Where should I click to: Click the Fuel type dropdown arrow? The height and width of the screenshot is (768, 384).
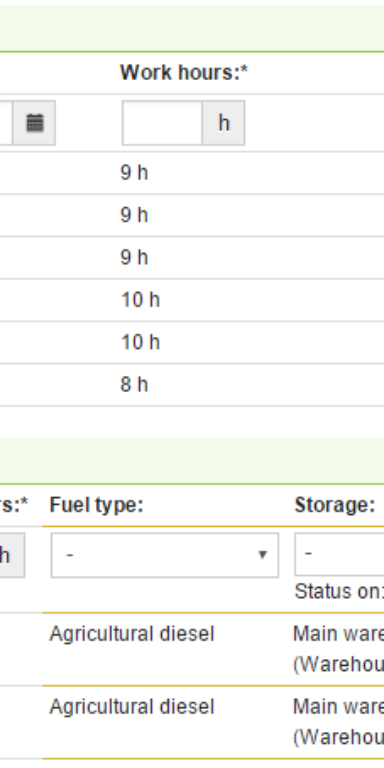pos(263,555)
